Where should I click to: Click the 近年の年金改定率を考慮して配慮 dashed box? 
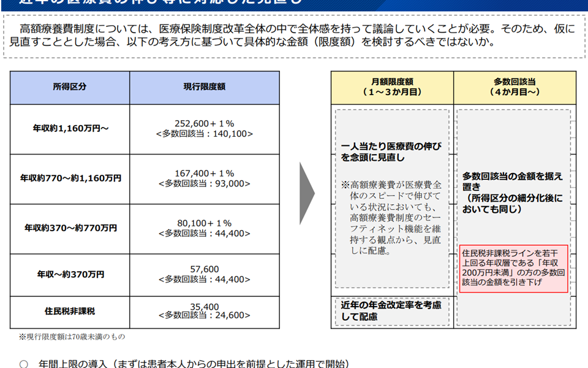click(x=392, y=311)
